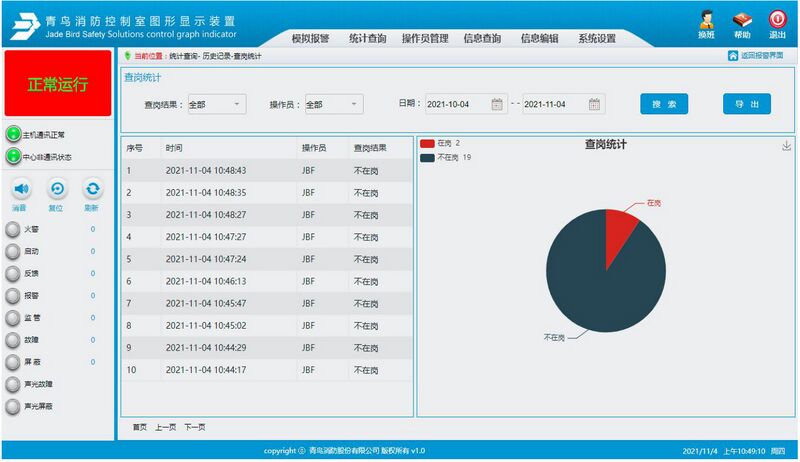Click the 搜索 search button
Viewport: 800px width, 462px height.
pyautogui.click(x=664, y=104)
